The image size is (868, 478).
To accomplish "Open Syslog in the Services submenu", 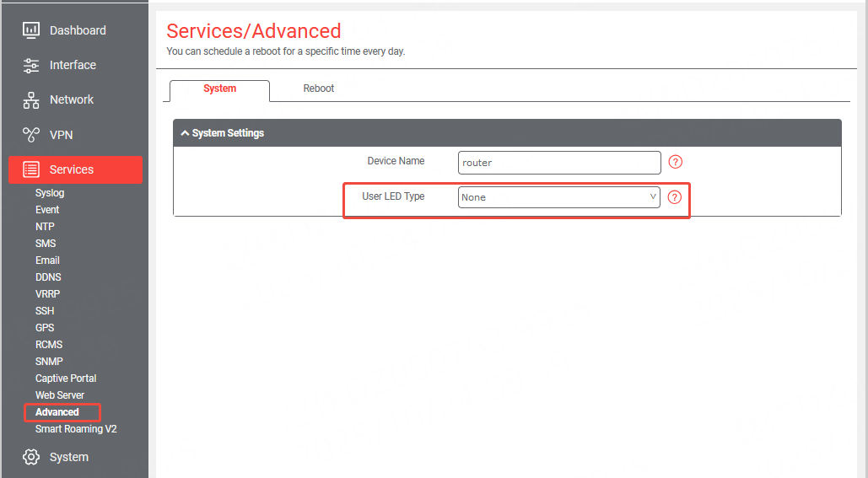I will click(50, 193).
